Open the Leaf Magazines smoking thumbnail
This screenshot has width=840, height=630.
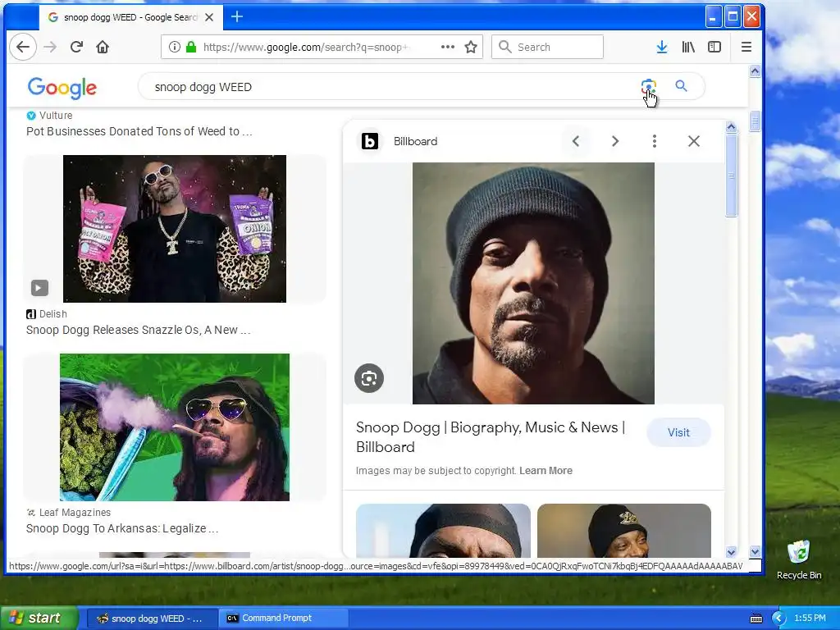[x=175, y=427]
